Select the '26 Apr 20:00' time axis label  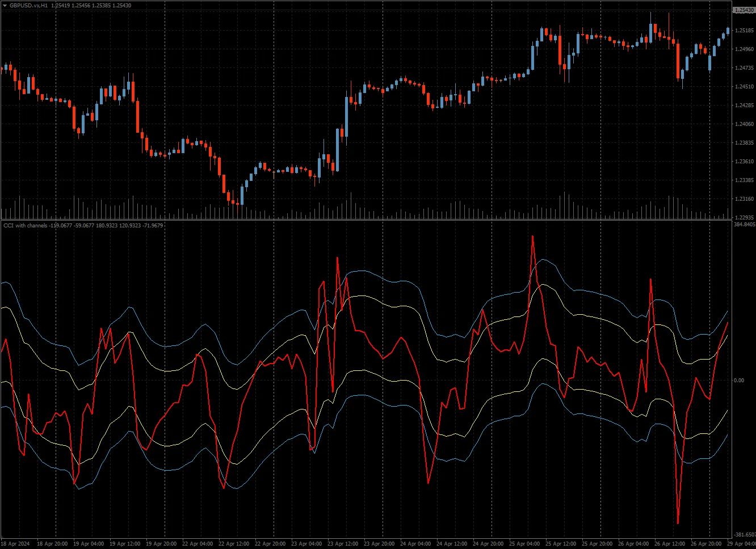click(707, 543)
